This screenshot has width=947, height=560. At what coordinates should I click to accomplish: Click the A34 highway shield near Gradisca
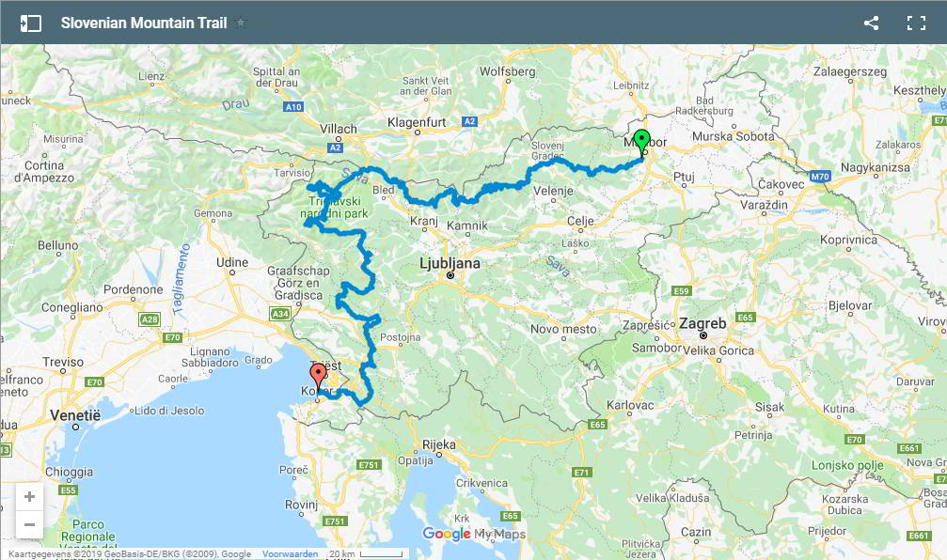280,314
